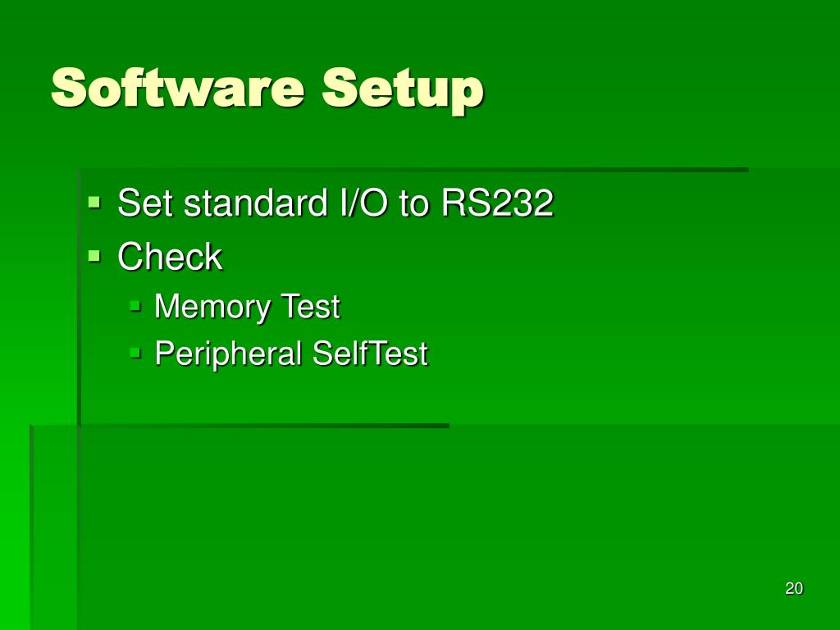
Task: Click the bullet marker before Set standard I/O
Action: (x=94, y=203)
